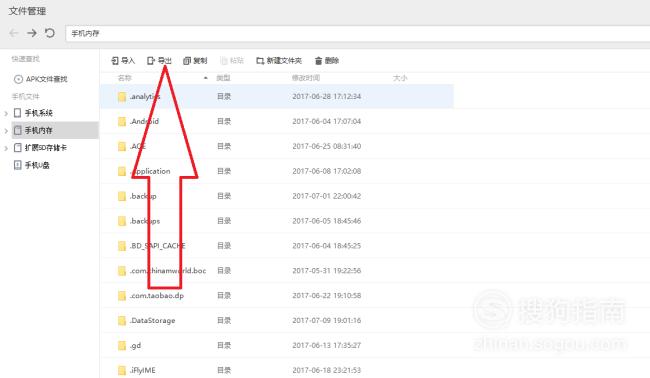Toggle the name column sort arrow
The height and width of the screenshot is (378, 650).
[206, 78]
